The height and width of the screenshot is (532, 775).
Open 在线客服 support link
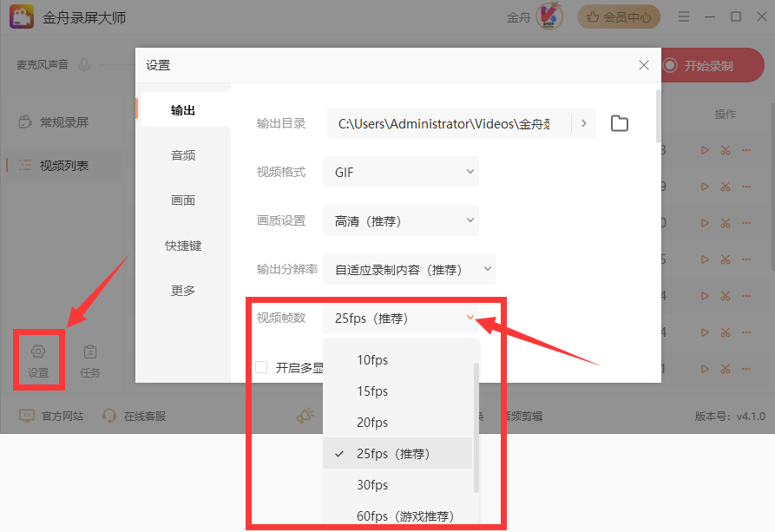134,416
